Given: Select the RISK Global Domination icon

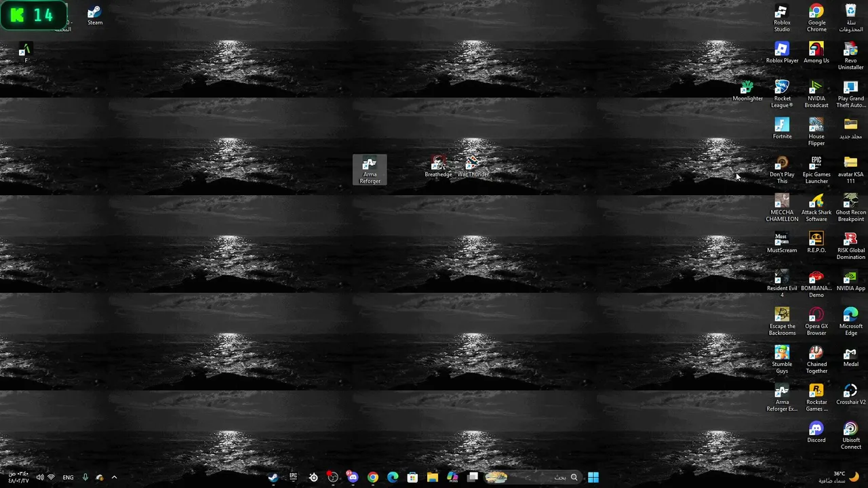Looking at the screenshot, I should click(x=850, y=247).
